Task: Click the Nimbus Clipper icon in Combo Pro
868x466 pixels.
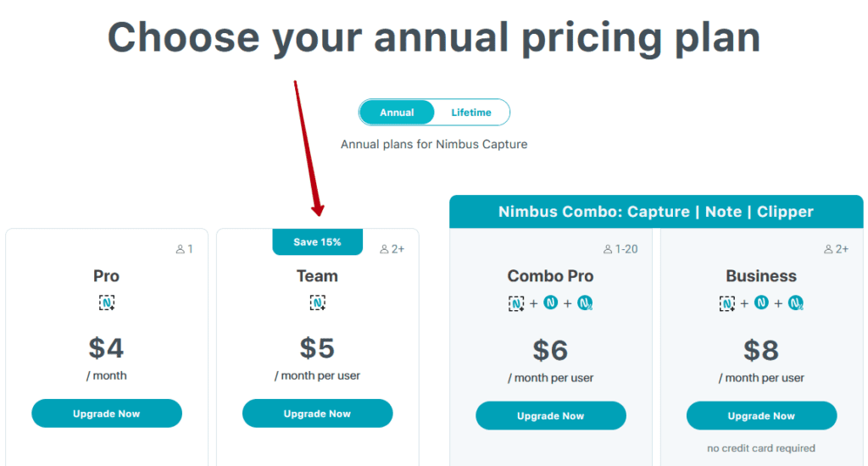Action: pyautogui.click(x=585, y=302)
